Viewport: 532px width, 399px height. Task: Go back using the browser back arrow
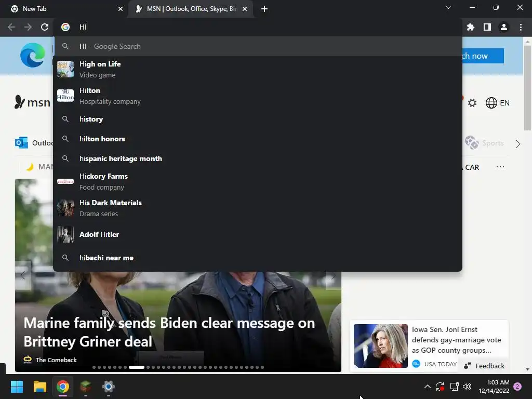pyautogui.click(x=11, y=27)
